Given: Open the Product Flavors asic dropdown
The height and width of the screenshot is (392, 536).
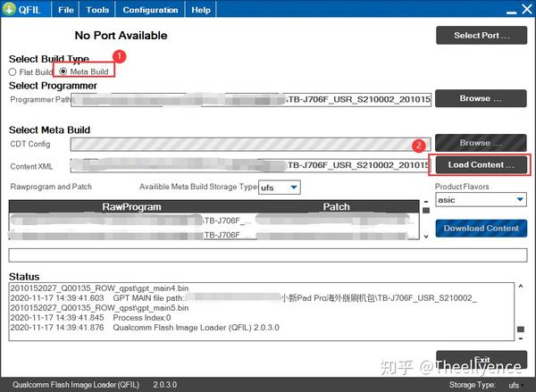Looking at the screenshot, I should click(481, 200).
